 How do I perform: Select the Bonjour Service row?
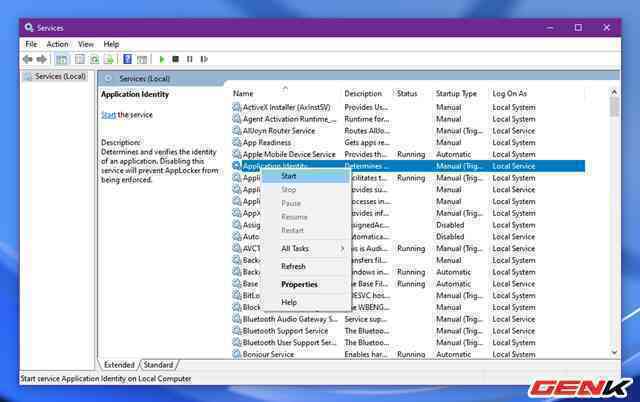[x=268, y=354]
